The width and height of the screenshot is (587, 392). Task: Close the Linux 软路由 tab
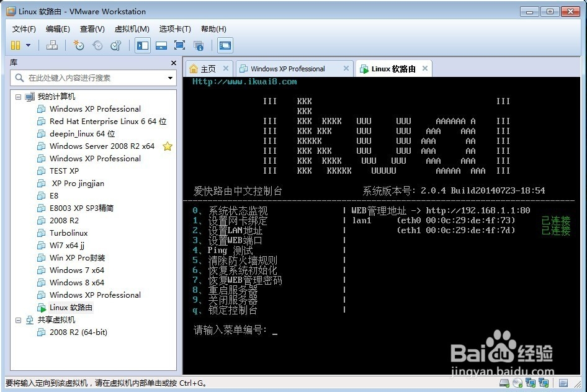click(425, 68)
